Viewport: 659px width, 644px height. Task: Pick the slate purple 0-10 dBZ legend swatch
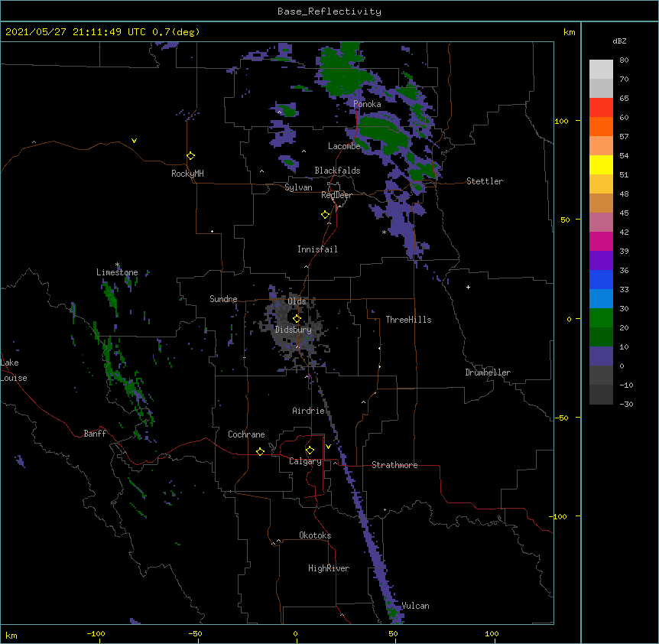click(601, 356)
